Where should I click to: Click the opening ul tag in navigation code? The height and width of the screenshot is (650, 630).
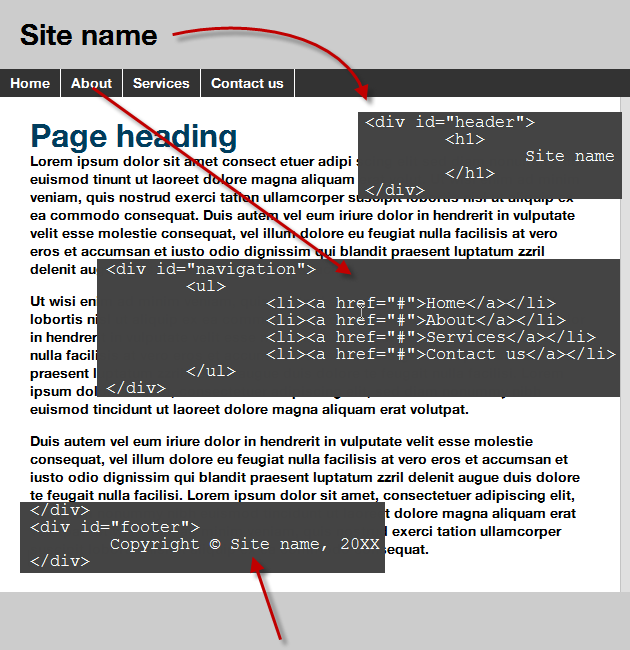tap(206, 287)
